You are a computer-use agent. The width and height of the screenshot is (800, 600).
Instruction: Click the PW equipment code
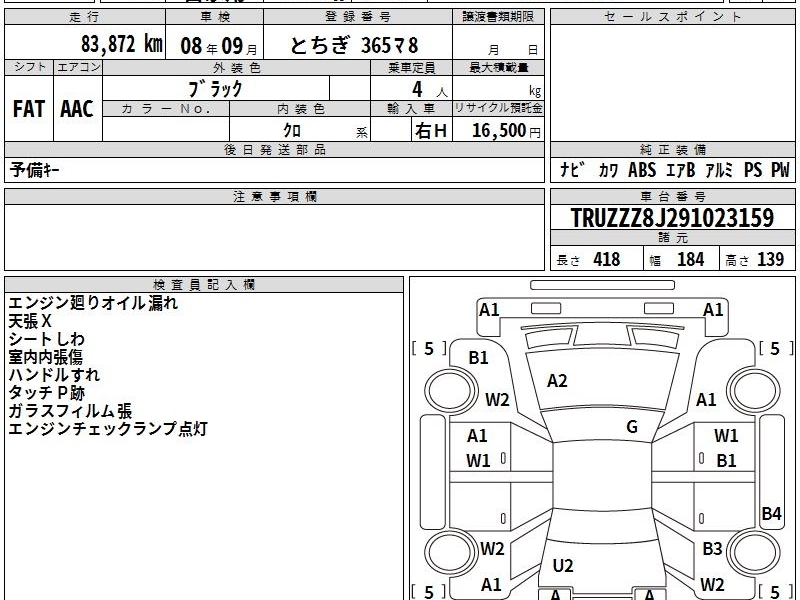coord(780,169)
